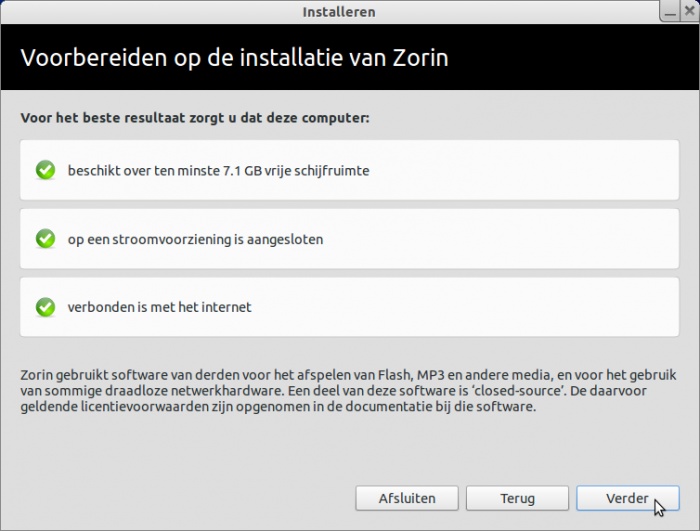
Task: Select the 'op een stroomvoorziening is aangesloten' row
Action: [350, 239]
